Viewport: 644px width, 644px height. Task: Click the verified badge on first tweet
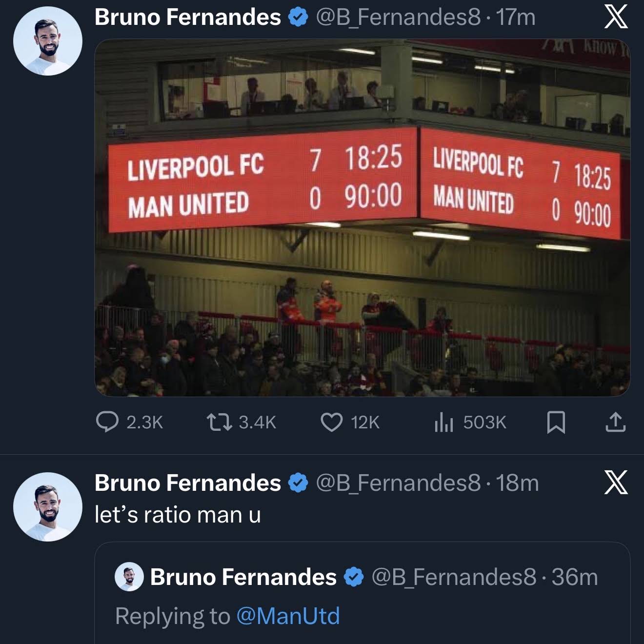(x=298, y=18)
